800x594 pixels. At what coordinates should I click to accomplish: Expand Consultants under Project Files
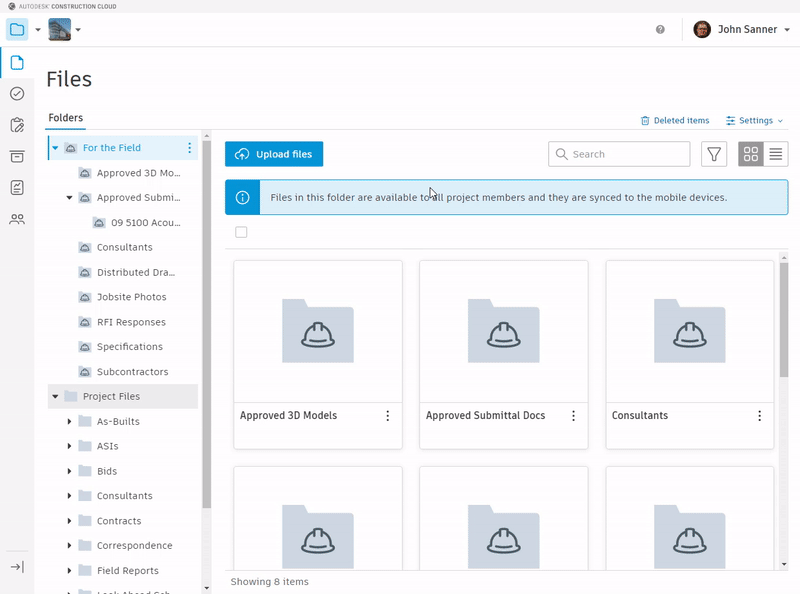69,496
